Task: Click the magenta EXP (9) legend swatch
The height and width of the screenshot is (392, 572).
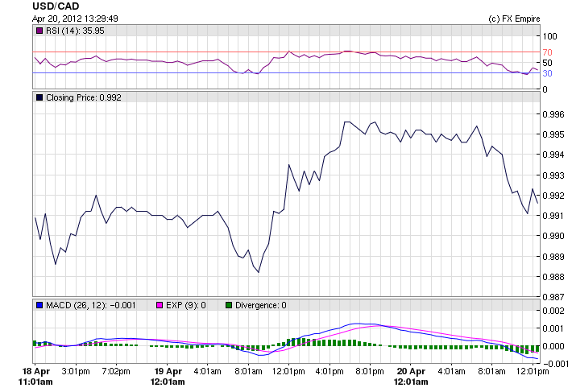Action: 160,305
